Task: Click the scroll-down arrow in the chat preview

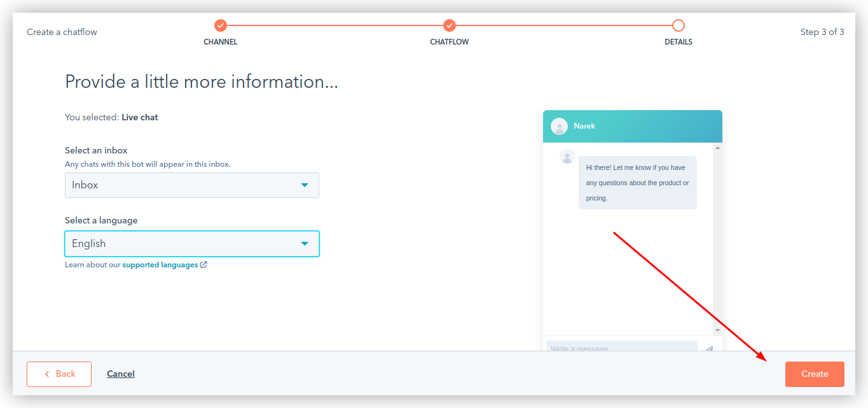Action: point(717,330)
